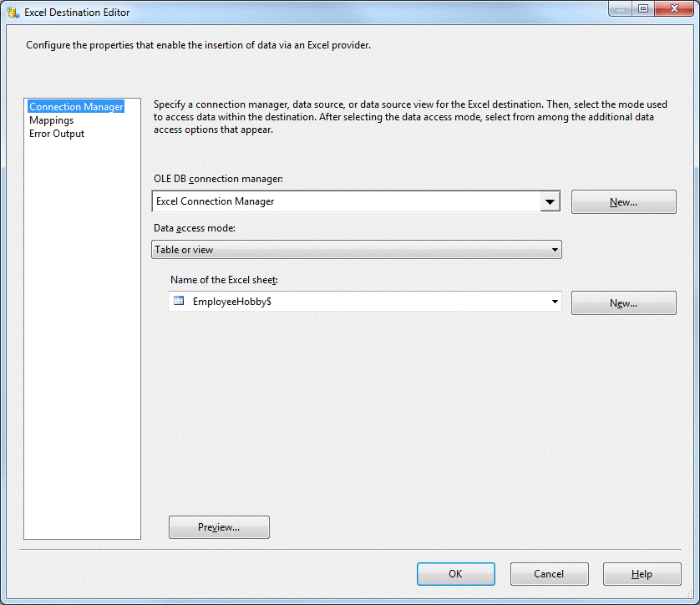Open Help for this editor
Screen dimensions: 700x605
[642, 574]
